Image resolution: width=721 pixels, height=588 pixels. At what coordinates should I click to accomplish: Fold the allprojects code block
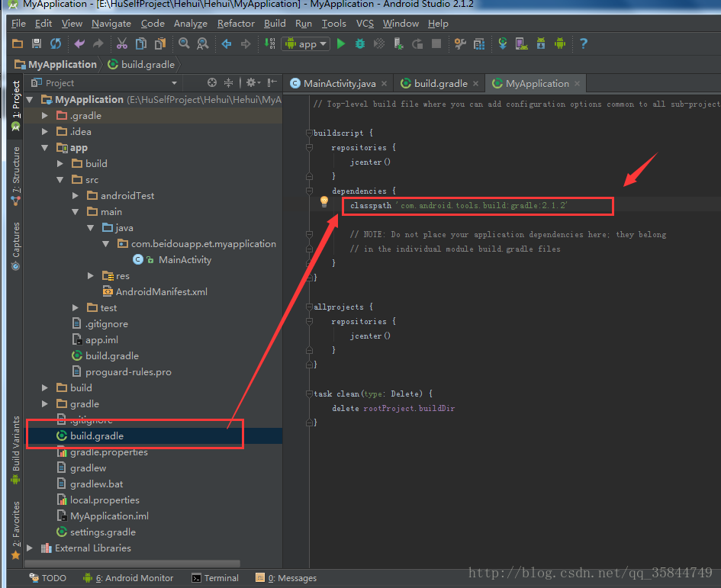[x=309, y=307]
